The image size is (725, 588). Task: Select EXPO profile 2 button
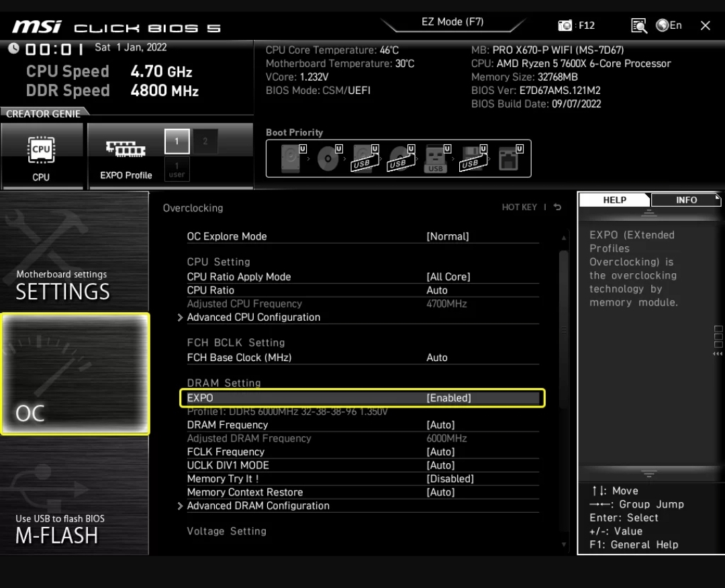pos(205,142)
